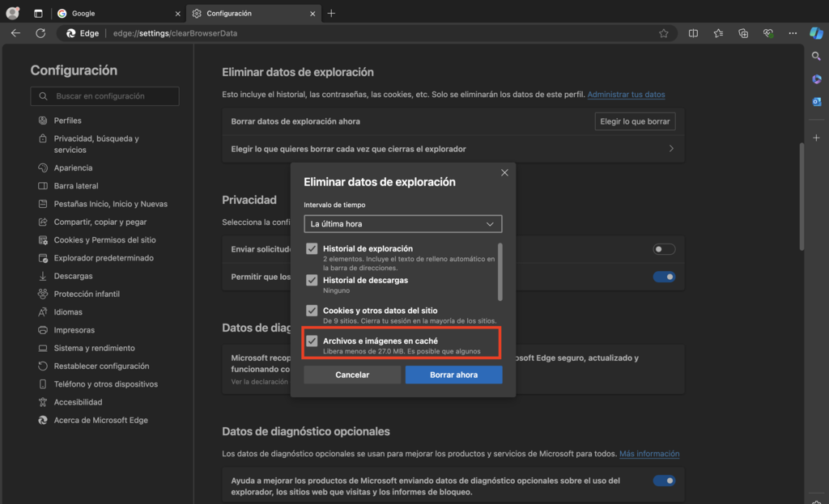Open Copilot in the Edge sidebar
The image size is (829, 504).
point(817,32)
